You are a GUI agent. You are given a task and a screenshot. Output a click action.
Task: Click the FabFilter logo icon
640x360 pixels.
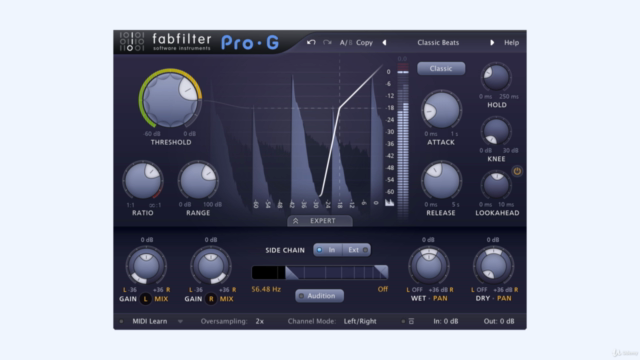coord(132,42)
